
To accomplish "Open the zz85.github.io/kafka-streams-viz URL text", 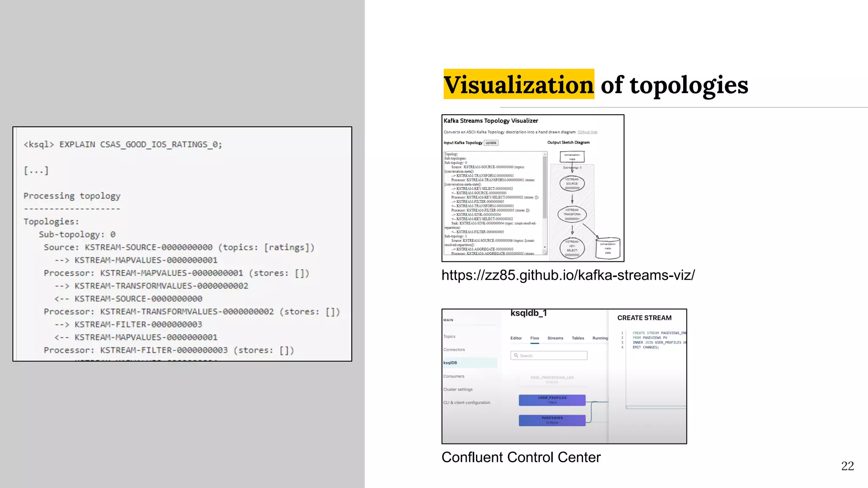I will [568, 275].
